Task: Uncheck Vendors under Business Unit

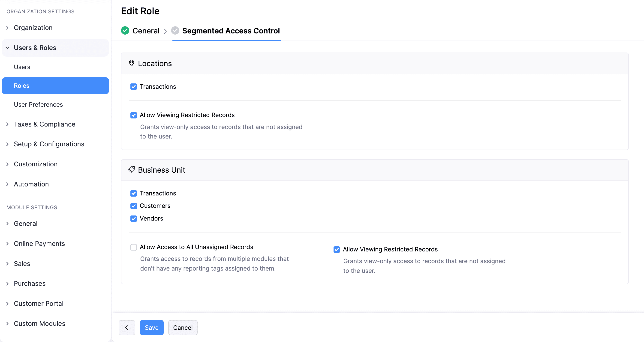Action: pyautogui.click(x=134, y=218)
